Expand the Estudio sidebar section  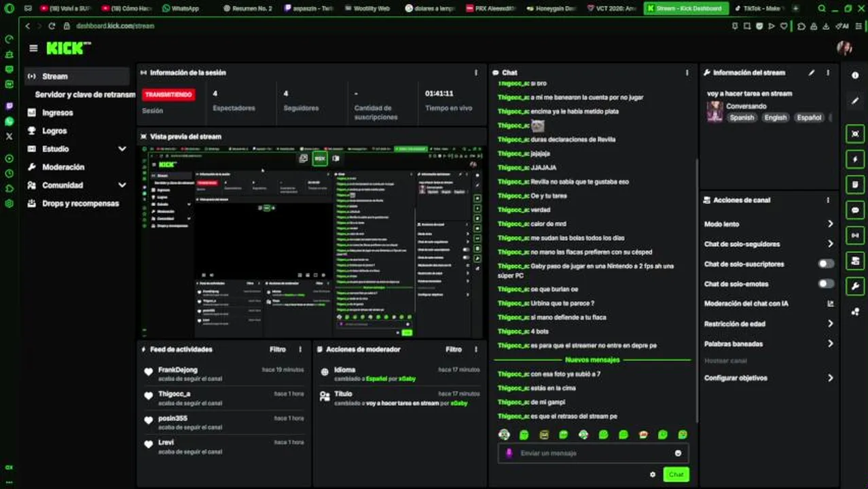122,149
